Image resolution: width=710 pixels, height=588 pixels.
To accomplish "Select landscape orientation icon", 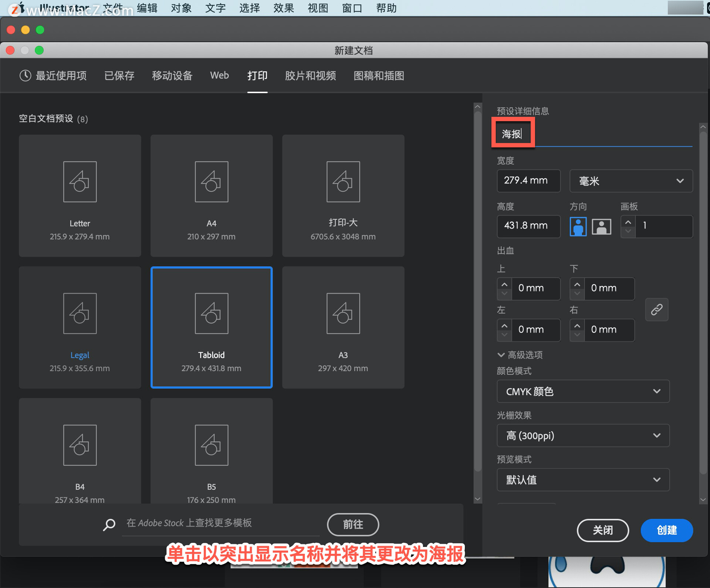I will 601,226.
